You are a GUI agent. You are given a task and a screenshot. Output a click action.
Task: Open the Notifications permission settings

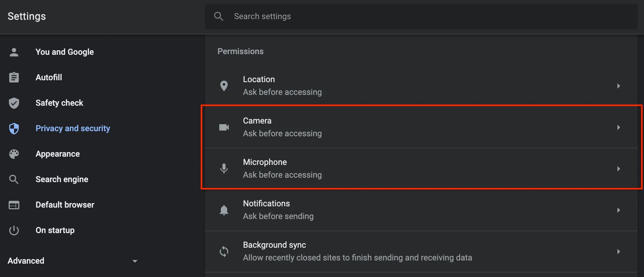(414, 210)
